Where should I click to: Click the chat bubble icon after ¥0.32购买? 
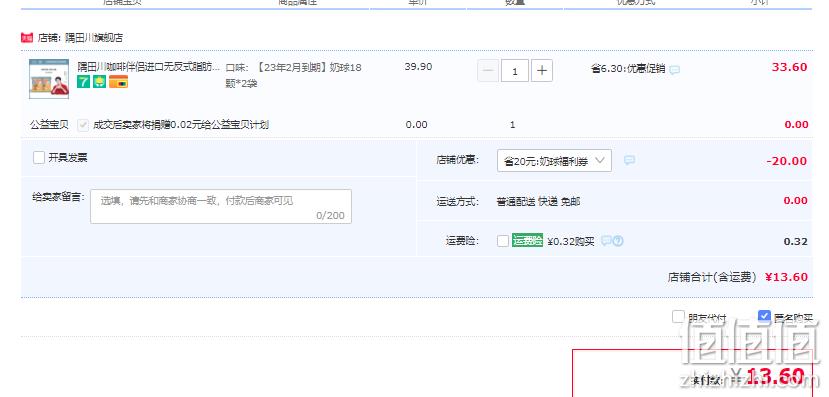pos(606,241)
